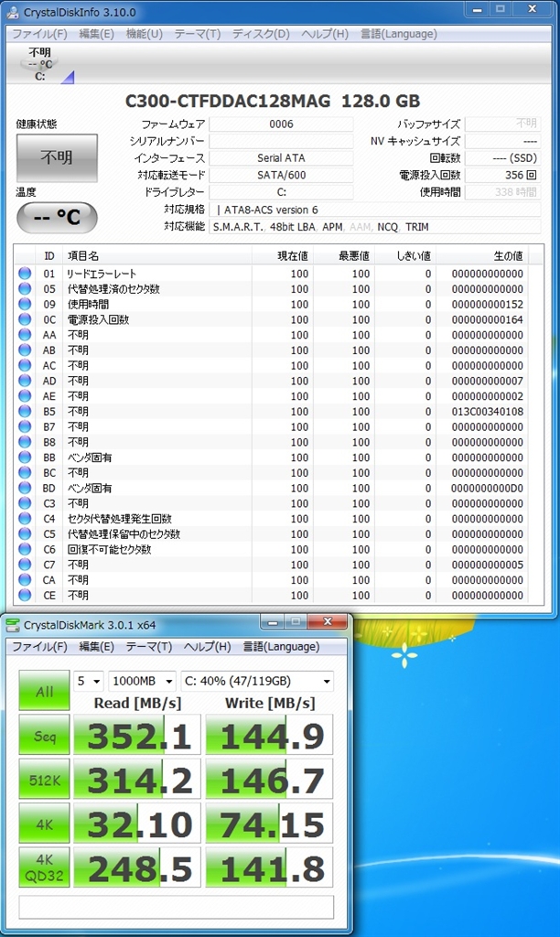Click status circle for ID AD row

tap(25, 381)
